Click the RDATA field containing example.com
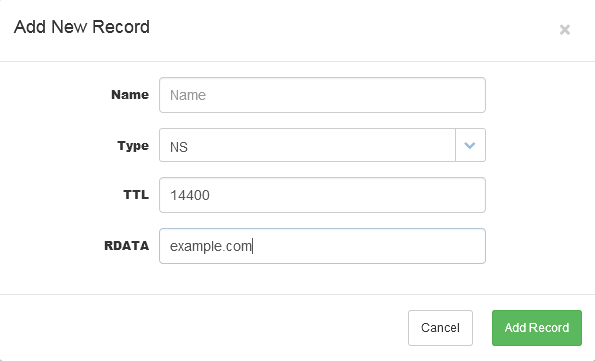595x361 pixels. coord(322,246)
